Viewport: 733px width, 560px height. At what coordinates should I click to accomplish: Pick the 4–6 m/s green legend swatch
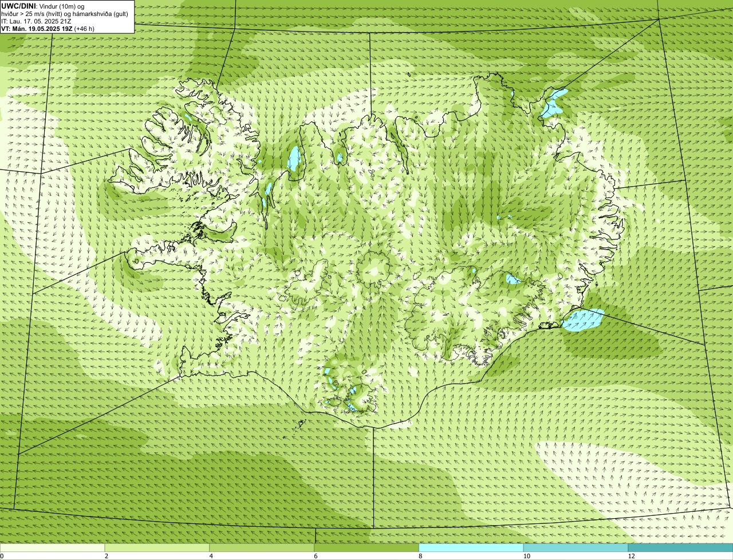(262, 548)
